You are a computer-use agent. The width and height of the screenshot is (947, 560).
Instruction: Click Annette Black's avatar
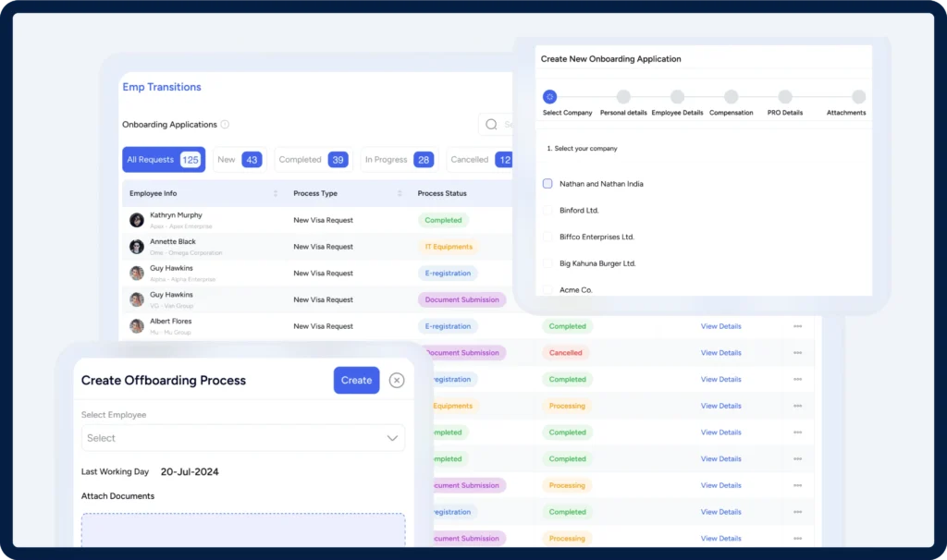click(137, 247)
